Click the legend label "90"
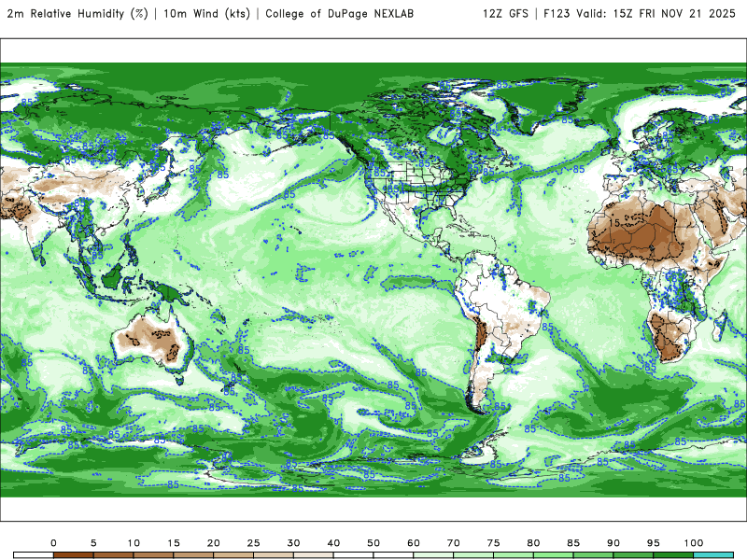The image size is (747, 560). click(x=613, y=543)
